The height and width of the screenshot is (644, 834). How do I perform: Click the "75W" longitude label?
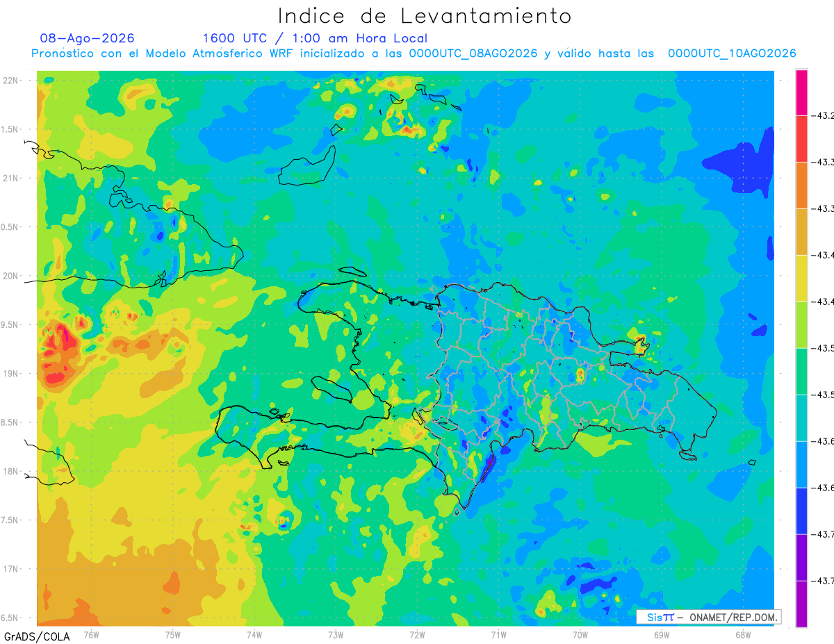173,634
